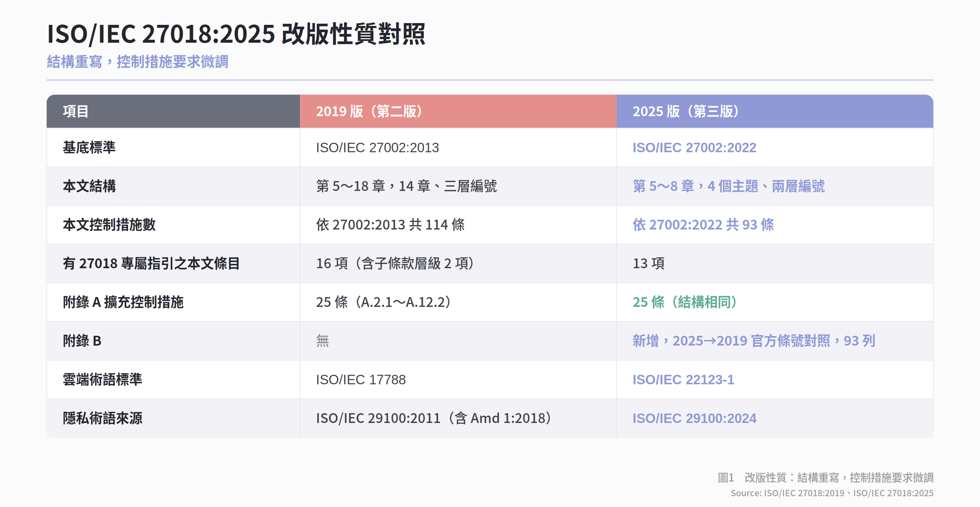This screenshot has height=507, width=980.
Task: Click the cell '依 27002:2022 共 93 條'
Action: 703,224
